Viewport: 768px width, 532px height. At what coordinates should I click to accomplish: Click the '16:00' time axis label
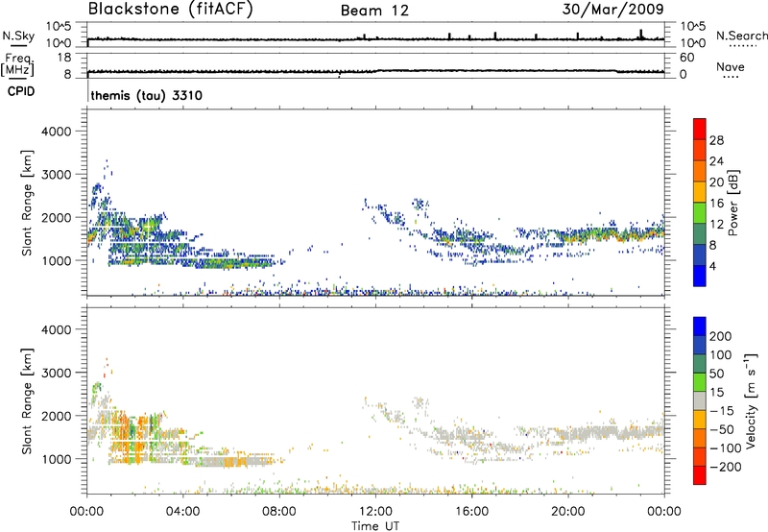pyautogui.click(x=471, y=512)
